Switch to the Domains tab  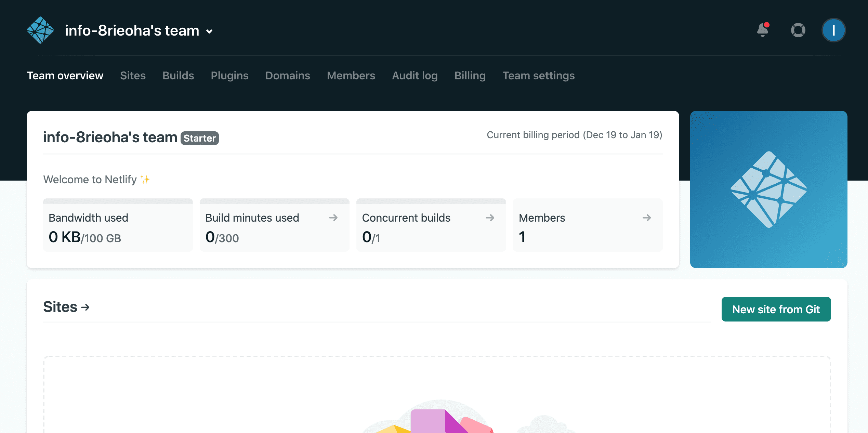click(x=288, y=75)
